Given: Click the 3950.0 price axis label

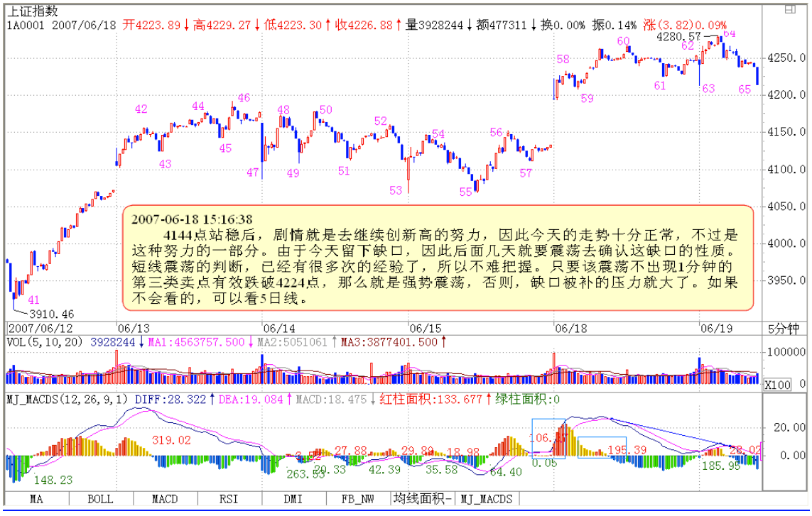Looking at the screenshot, I should [786, 281].
